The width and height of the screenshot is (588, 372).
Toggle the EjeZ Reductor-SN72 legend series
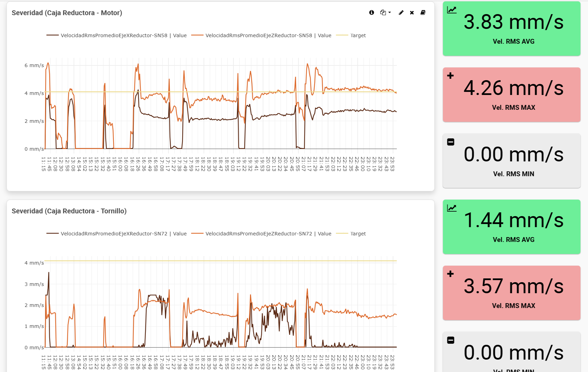tap(261, 234)
